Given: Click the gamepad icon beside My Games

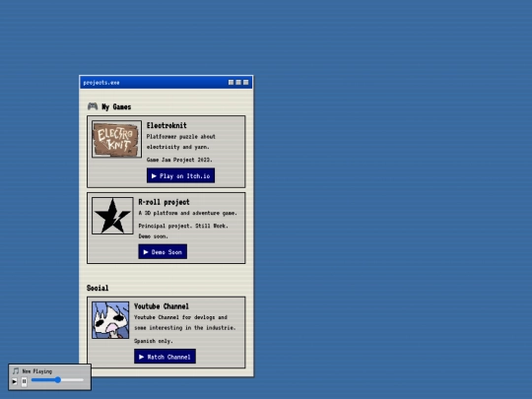Looking at the screenshot, I should pos(93,106).
